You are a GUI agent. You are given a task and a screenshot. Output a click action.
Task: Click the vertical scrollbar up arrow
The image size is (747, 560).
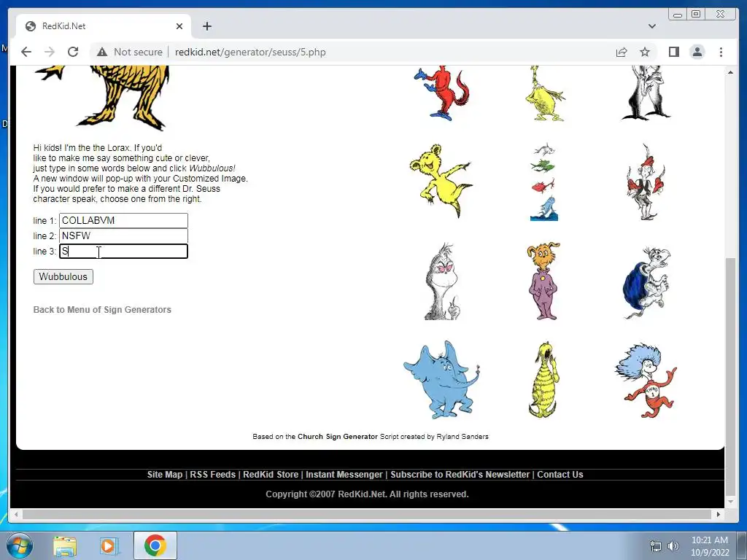click(x=730, y=72)
